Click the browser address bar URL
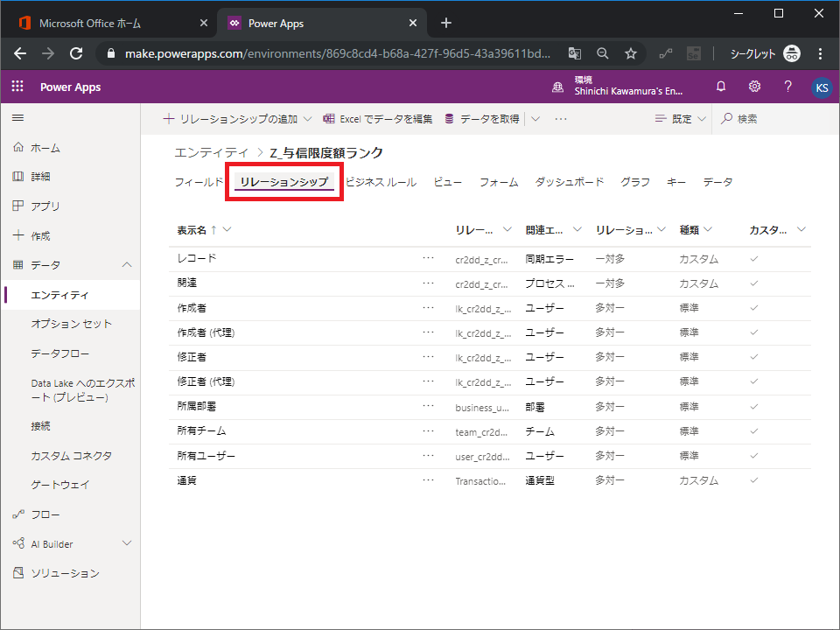Viewport: 840px width, 630px height. point(338,53)
